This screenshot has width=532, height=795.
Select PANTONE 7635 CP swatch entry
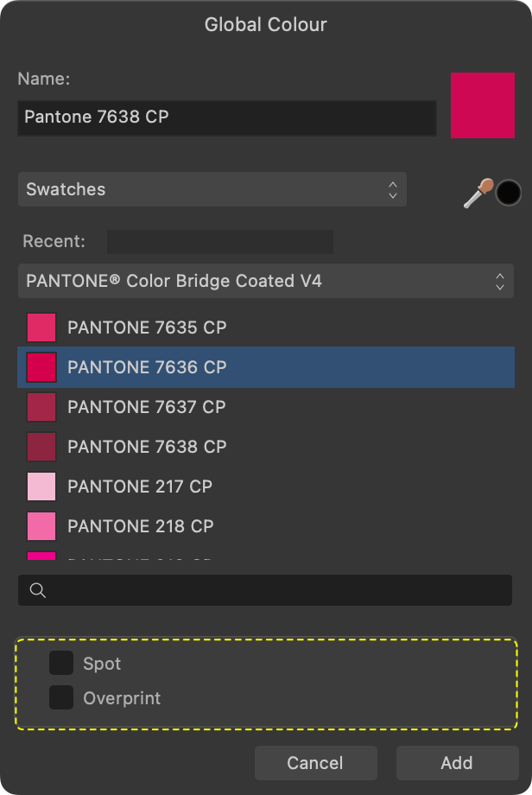(x=147, y=328)
